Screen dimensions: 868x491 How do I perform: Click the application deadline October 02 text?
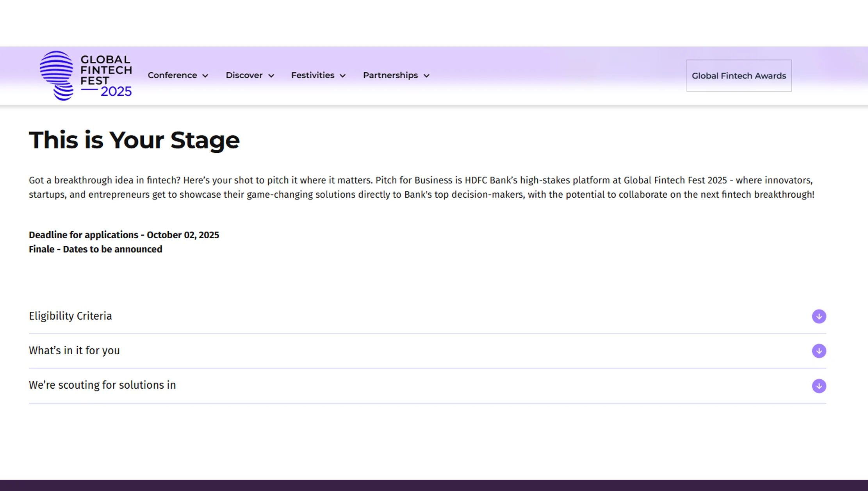pyautogui.click(x=124, y=235)
